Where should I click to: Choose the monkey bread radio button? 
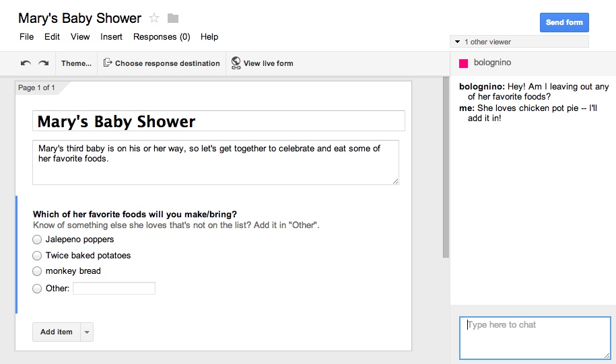(x=37, y=271)
